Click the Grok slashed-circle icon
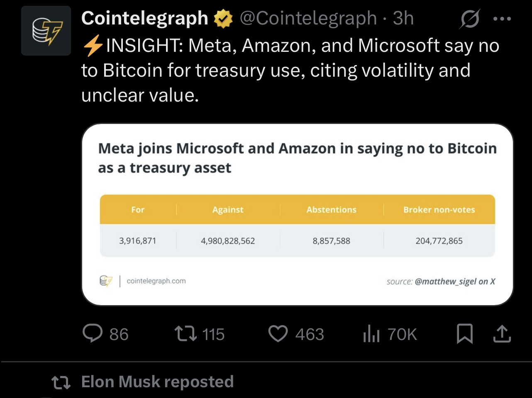The width and height of the screenshot is (532, 398). [469, 19]
